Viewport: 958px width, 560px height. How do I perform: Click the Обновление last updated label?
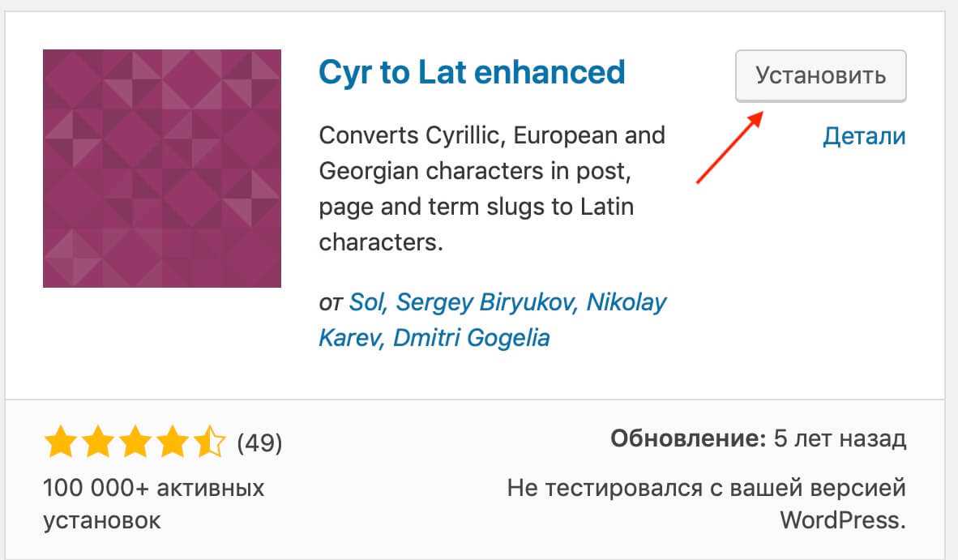688,439
